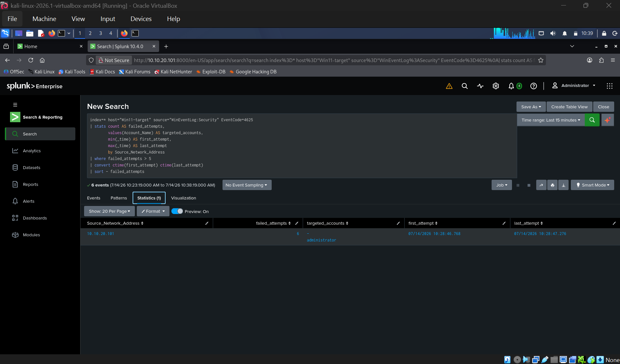Open Show 20 Per Page dropdown

tap(109, 211)
